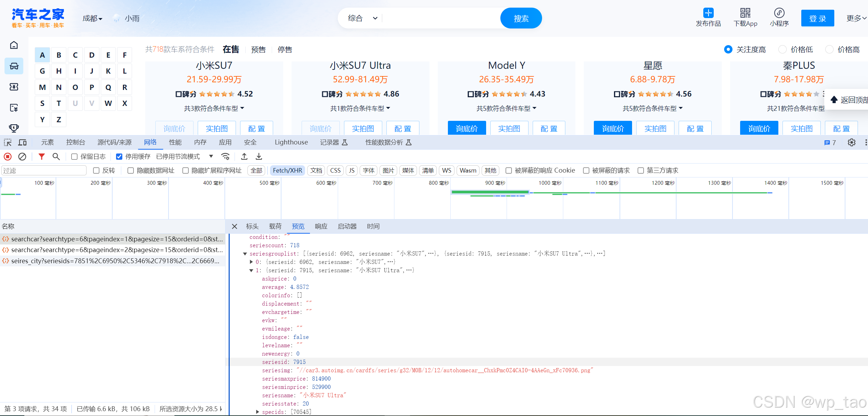Image resolution: width=868 pixels, height=416 pixels.
Task: Click the blue 搜索 button
Action: point(521,18)
